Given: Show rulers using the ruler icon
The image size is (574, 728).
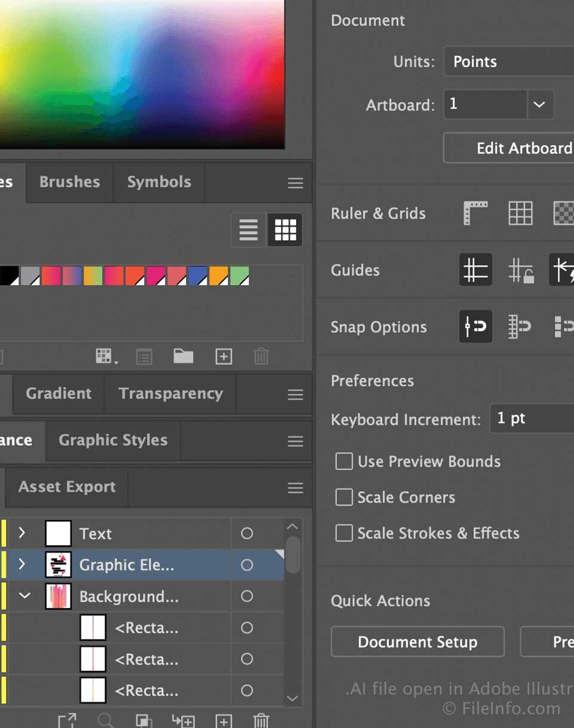Looking at the screenshot, I should click(x=475, y=213).
